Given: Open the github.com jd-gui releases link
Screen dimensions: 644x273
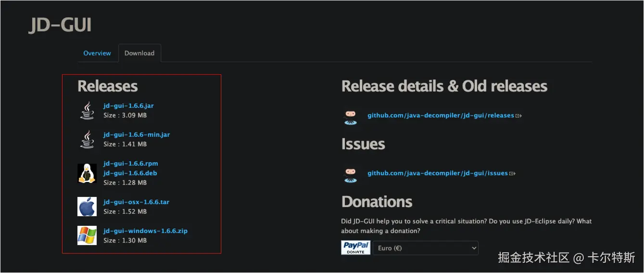Looking at the screenshot, I should pos(441,116).
